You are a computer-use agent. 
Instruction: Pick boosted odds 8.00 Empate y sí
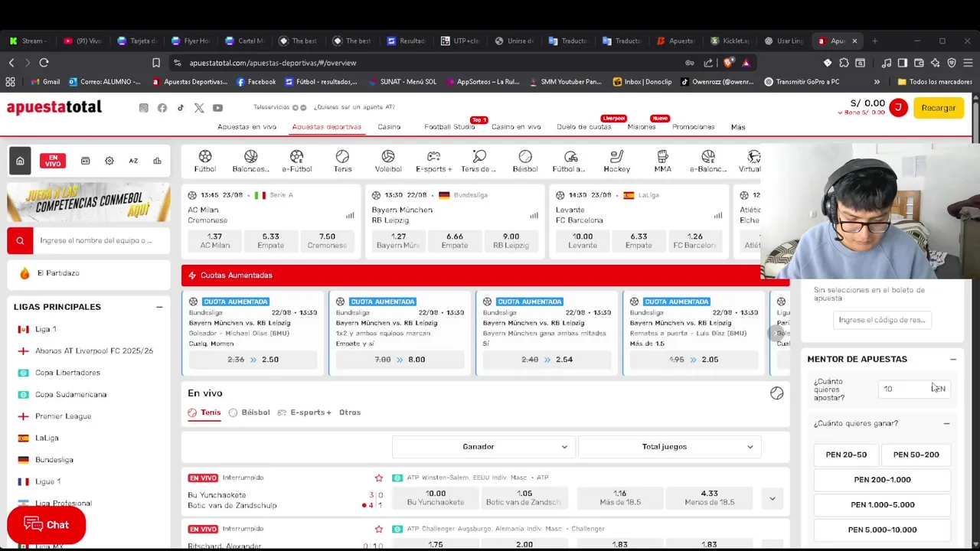[x=400, y=360]
